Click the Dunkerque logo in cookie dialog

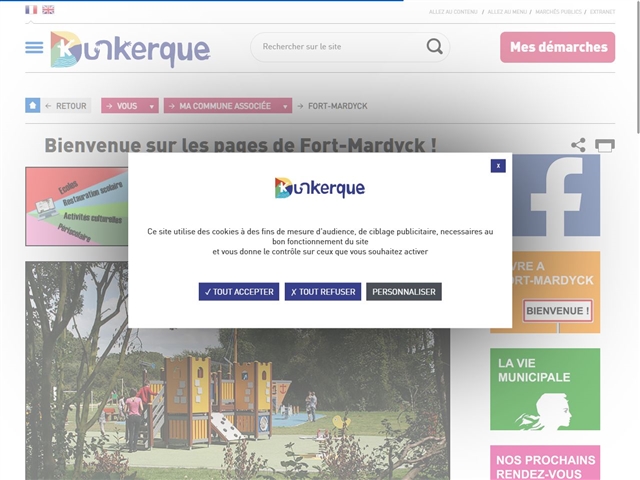[x=320, y=188]
